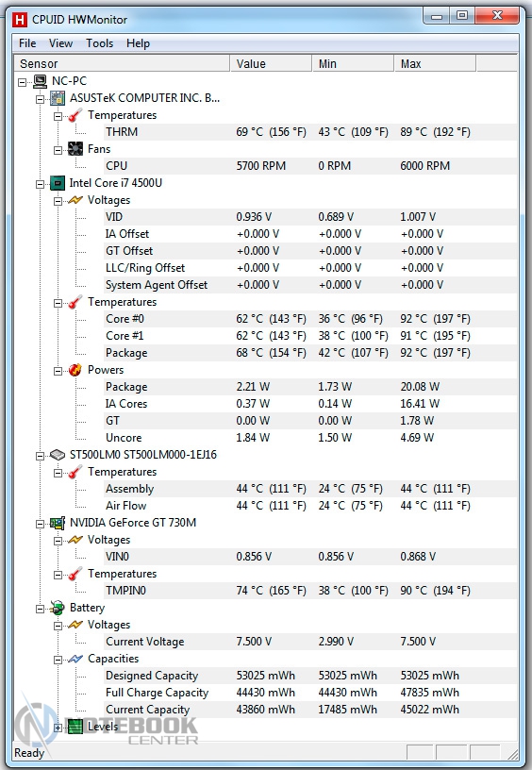This screenshot has width=532, height=770.
Task: Select the GT Offset row
Action: tap(310, 251)
